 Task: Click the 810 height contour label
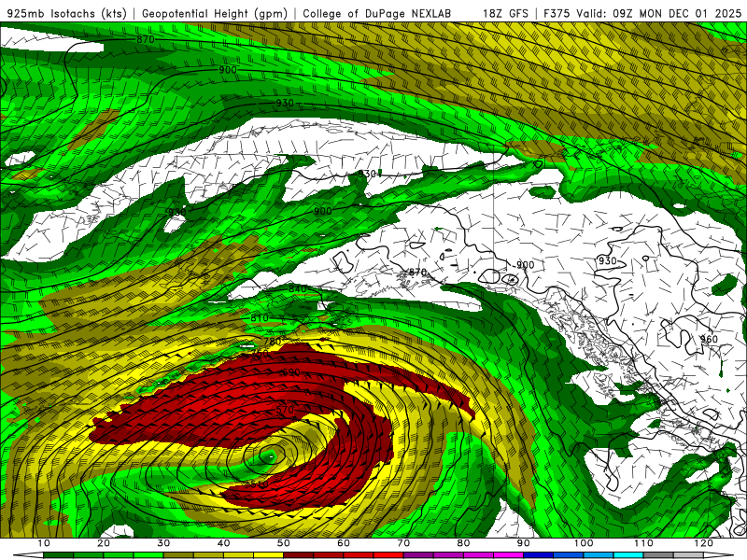pos(260,317)
